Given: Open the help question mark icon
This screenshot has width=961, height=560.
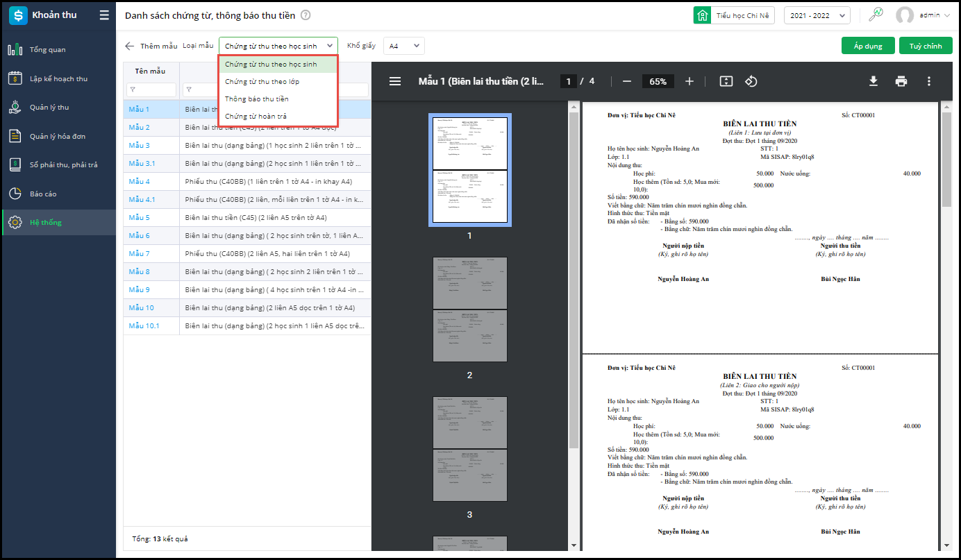Looking at the screenshot, I should tap(306, 15).
